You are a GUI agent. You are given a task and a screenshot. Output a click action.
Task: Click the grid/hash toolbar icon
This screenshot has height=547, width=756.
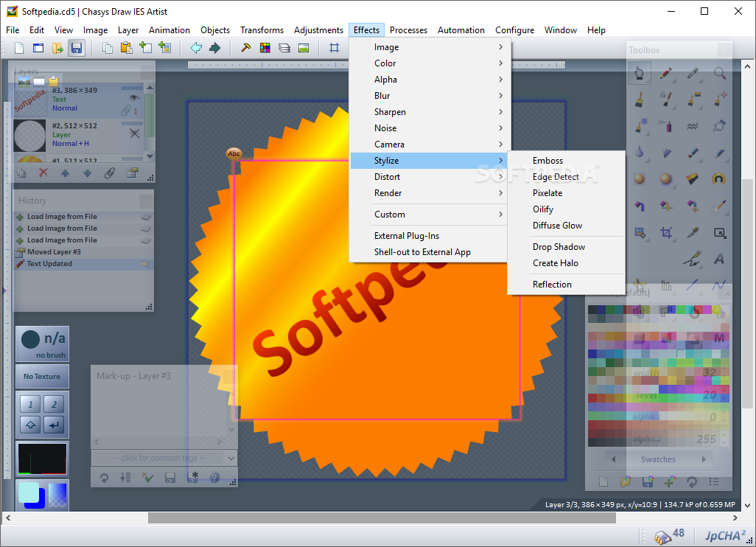334,48
